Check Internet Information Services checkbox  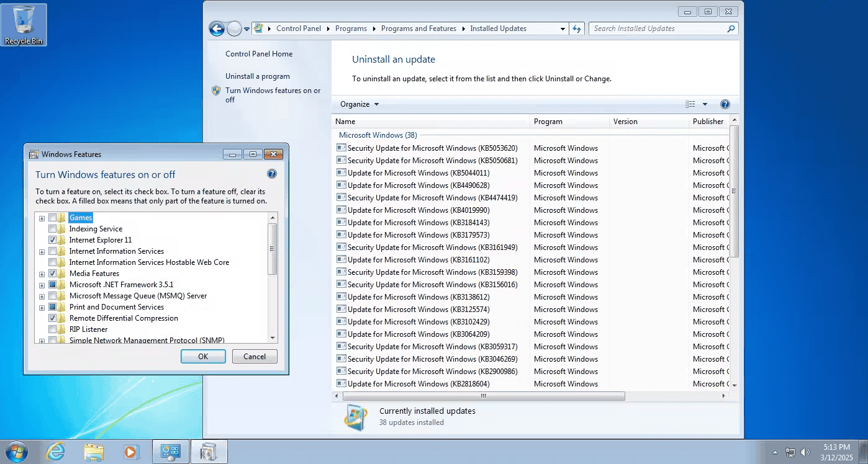52,251
